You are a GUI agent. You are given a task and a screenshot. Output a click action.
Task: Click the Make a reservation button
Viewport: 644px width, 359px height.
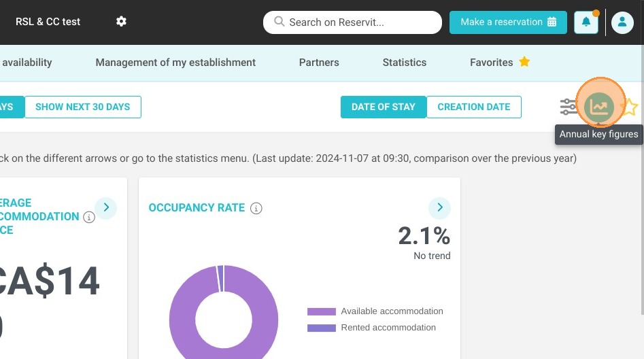(x=508, y=22)
